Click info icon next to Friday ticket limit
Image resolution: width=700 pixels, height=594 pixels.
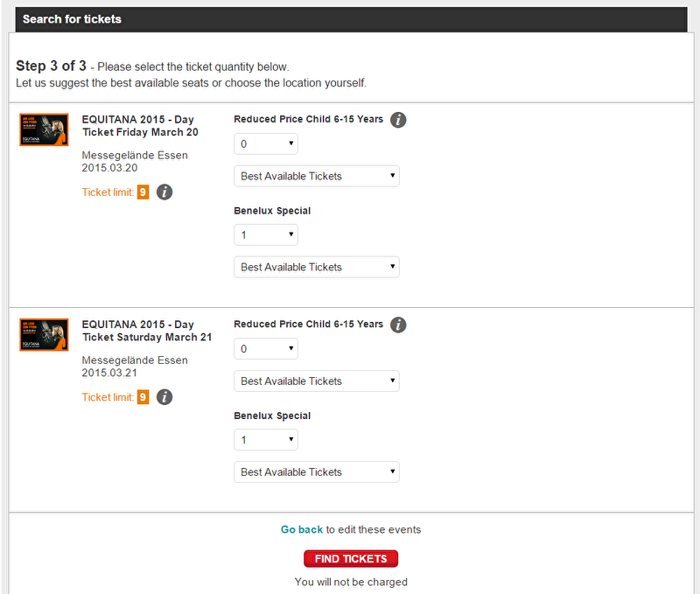[164, 192]
